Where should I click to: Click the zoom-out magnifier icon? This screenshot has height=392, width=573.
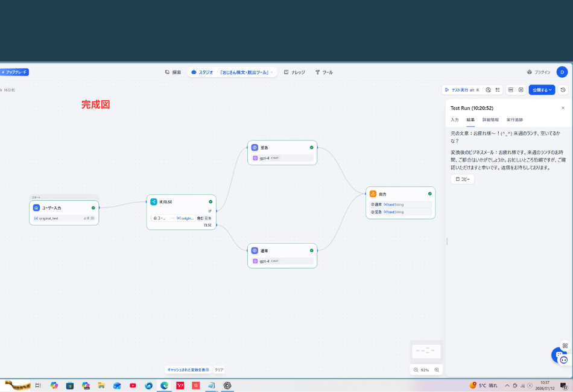pos(416,369)
